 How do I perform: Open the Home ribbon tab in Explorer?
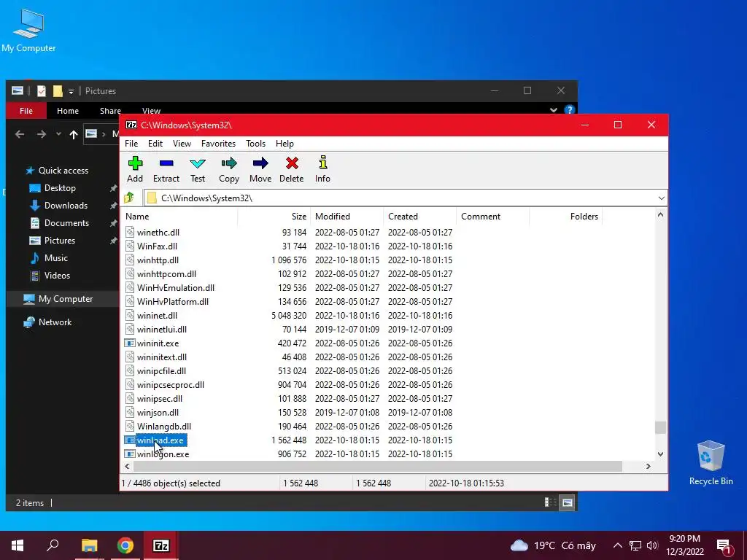click(68, 111)
